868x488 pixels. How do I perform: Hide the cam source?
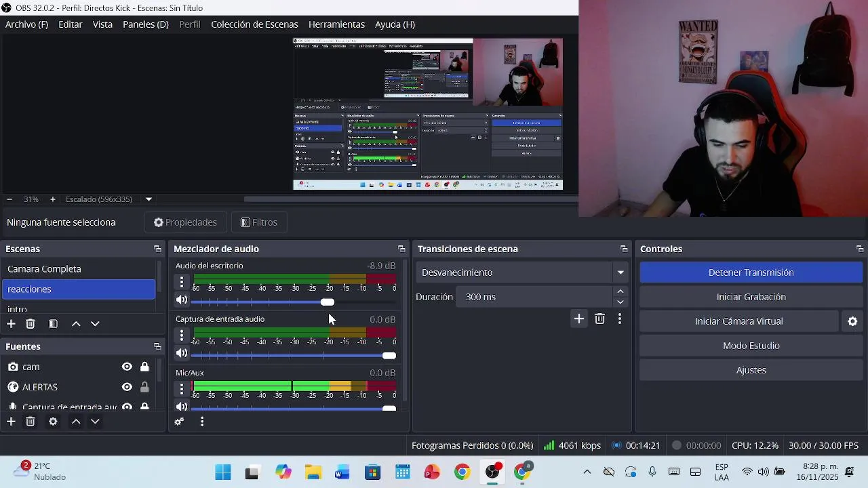click(127, 367)
